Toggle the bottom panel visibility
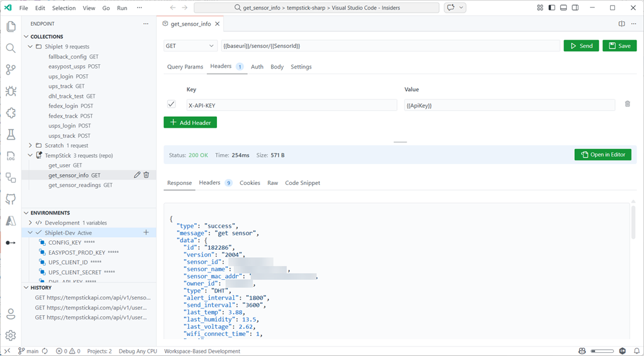Image resolution: width=644 pixels, height=356 pixels. coord(563,8)
